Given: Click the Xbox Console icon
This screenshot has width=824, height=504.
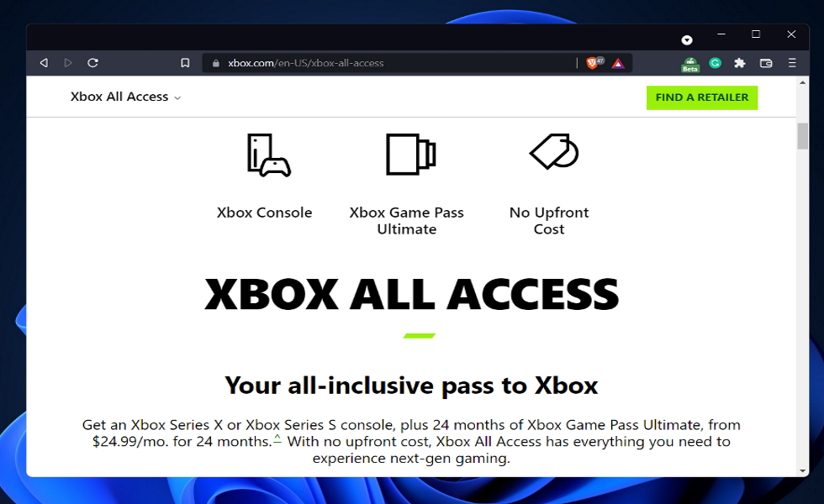Looking at the screenshot, I should (268, 155).
